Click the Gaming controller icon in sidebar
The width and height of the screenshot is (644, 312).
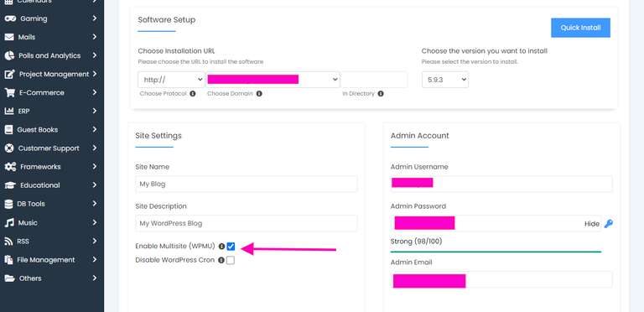pyautogui.click(x=10, y=18)
